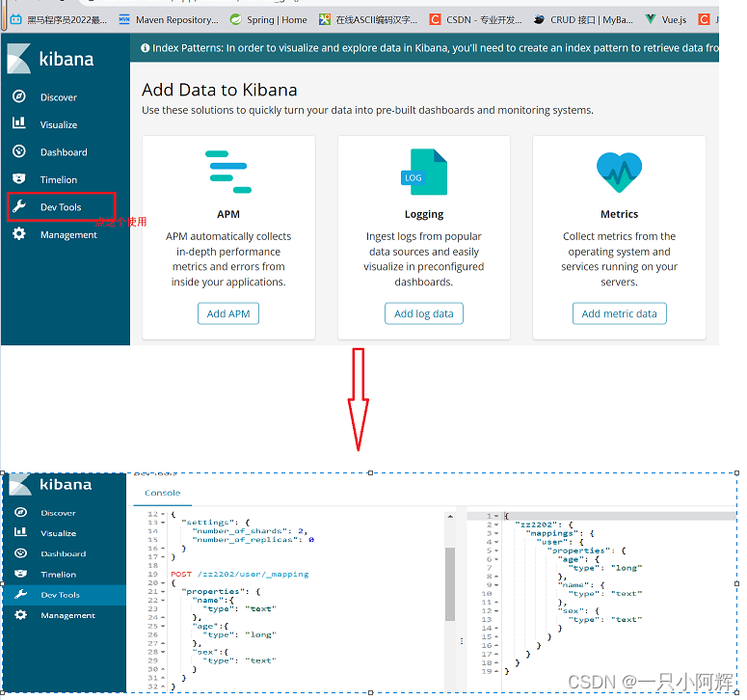Open the CSDN - 专业开发 bookmark
747x700 pixels.
point(476,19)
